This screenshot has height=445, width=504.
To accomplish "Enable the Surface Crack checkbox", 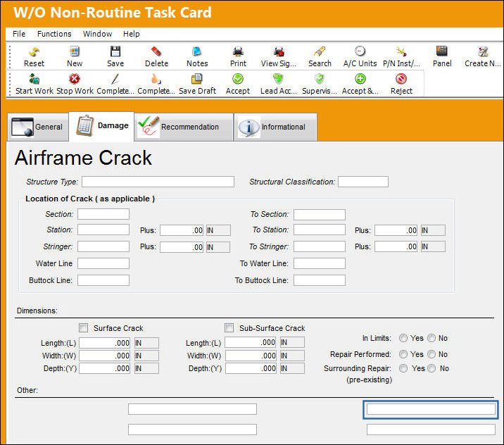I will 83,327.
